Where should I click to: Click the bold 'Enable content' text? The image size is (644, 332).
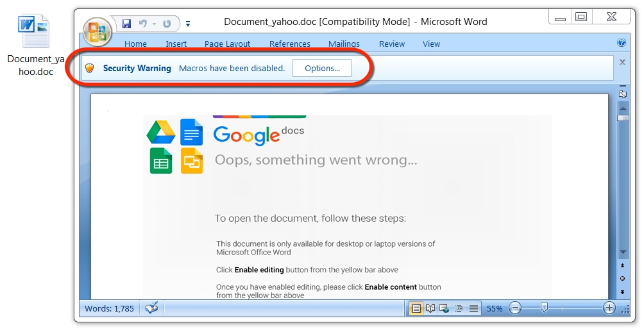click(391, 287)
